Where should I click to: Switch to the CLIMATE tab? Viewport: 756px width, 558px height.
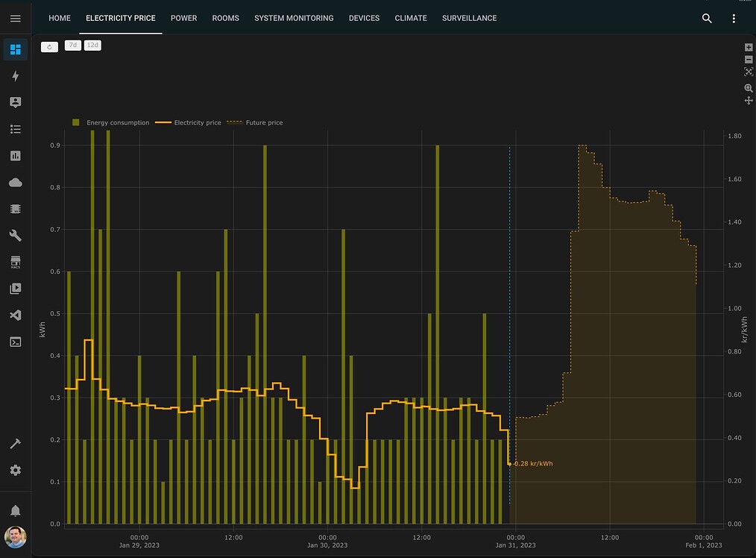point(410,18)
